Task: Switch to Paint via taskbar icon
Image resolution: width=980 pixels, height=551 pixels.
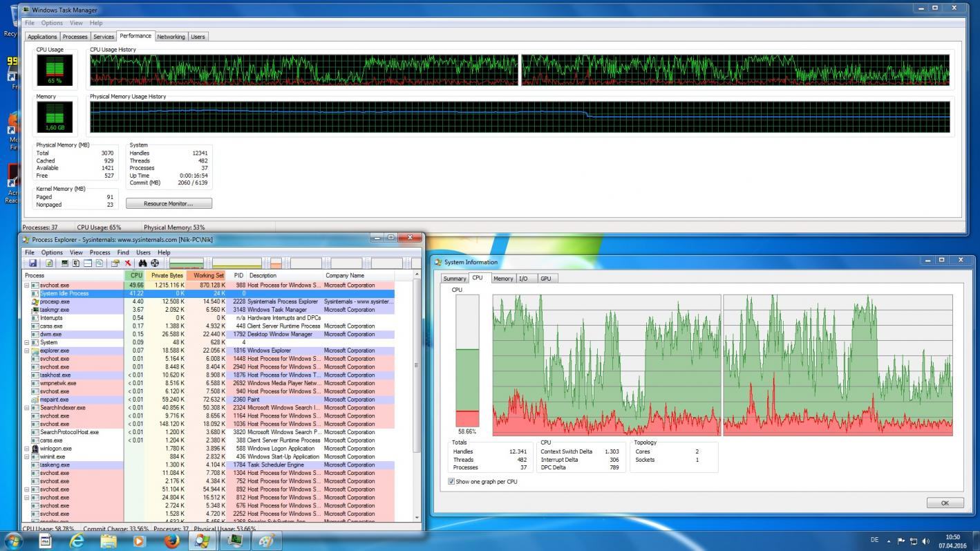Action: pyautogui.click(x=267, y=541)
